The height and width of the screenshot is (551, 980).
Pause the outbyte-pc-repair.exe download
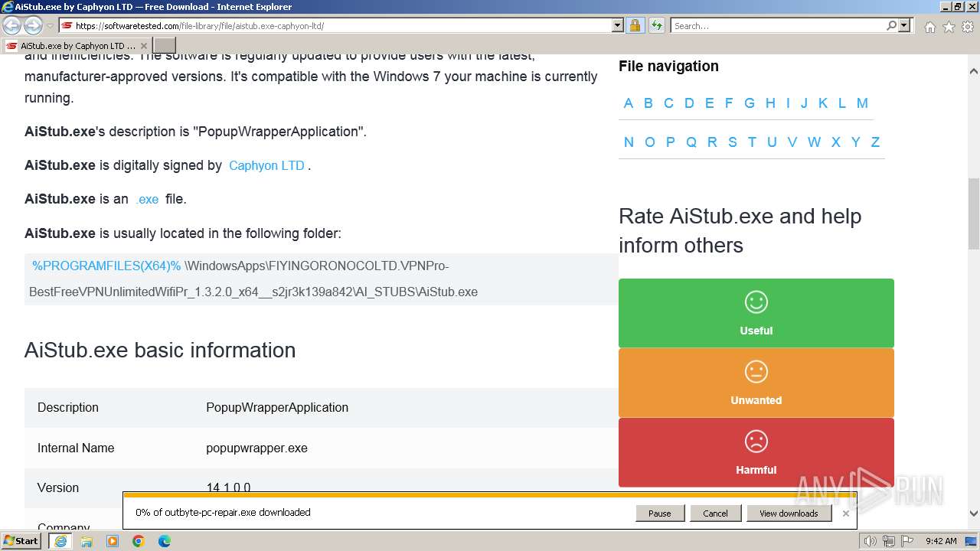[659, 514]
